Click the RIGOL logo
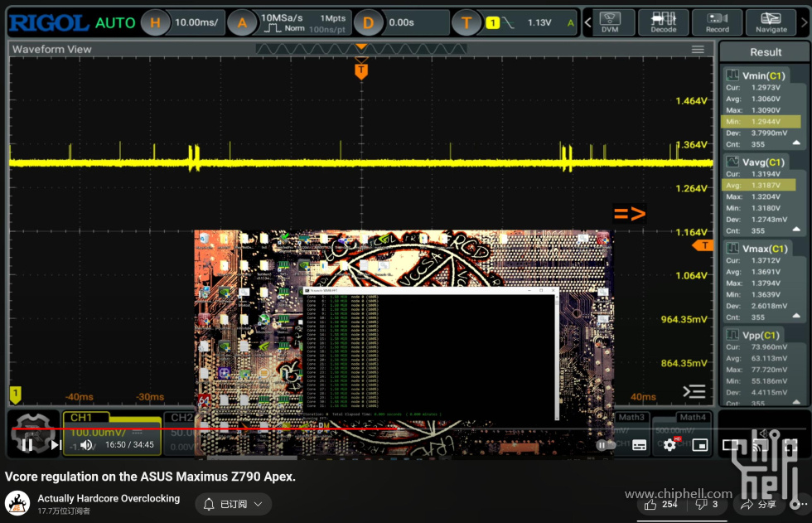Screen dimensions: 812x523 (x=49, y=22)
